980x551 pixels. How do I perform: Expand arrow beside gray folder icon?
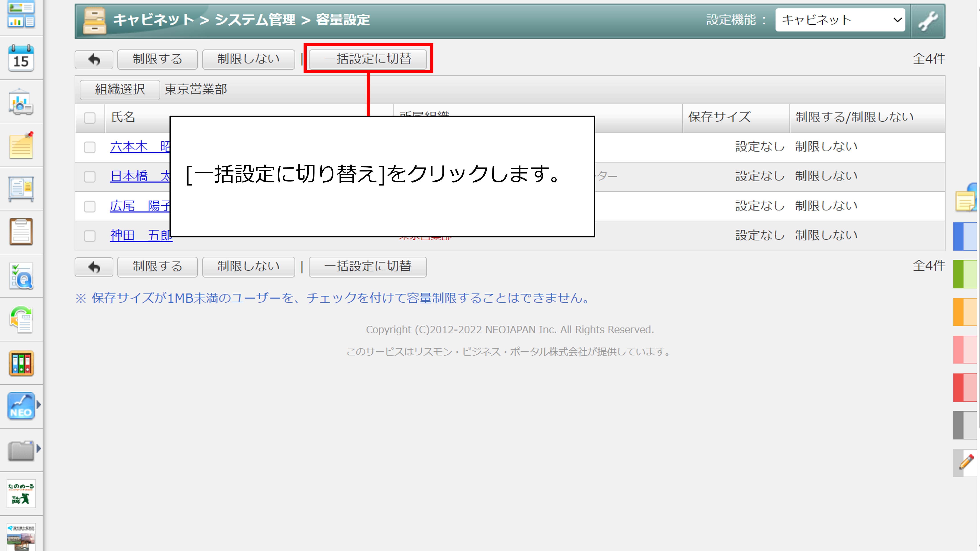pos(39,449)
